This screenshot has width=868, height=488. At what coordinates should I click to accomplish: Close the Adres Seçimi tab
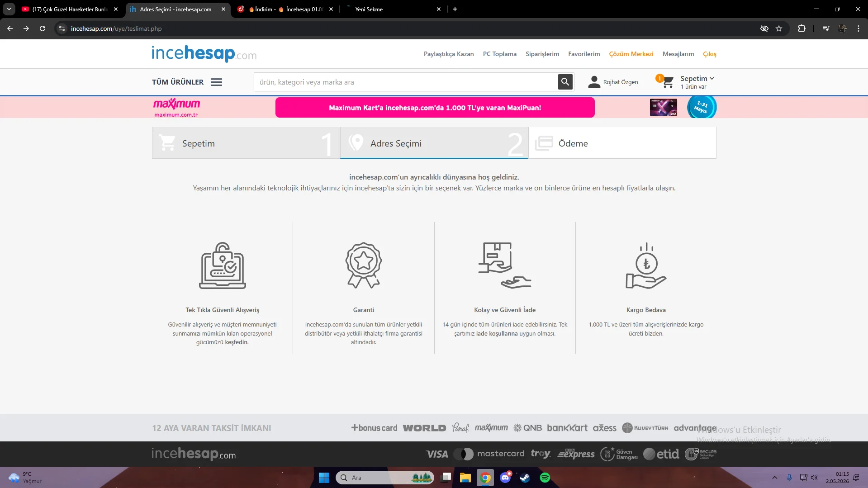(x=223, y=9)
